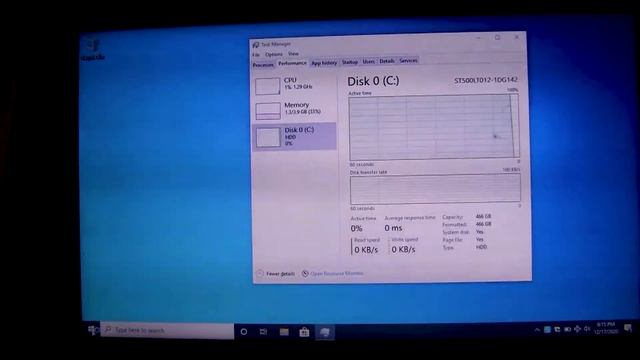Image resolution: width=640 pixels, height=360 pixels.
Task: Click CPU mini graph thumbnail
Action: tap(268, 86)
